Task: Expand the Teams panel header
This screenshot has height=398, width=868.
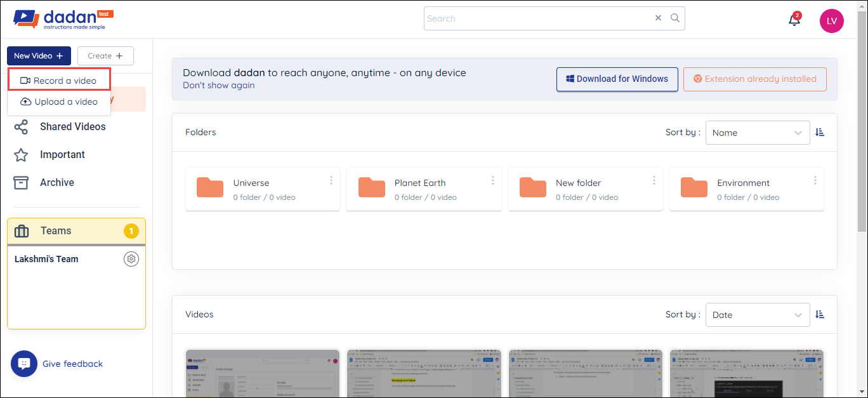Action: point(77,231)
